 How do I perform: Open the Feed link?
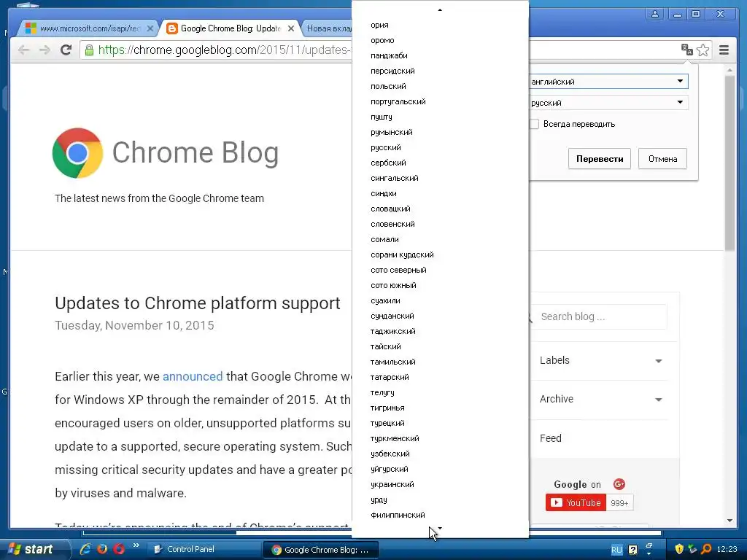pos(550,438)
